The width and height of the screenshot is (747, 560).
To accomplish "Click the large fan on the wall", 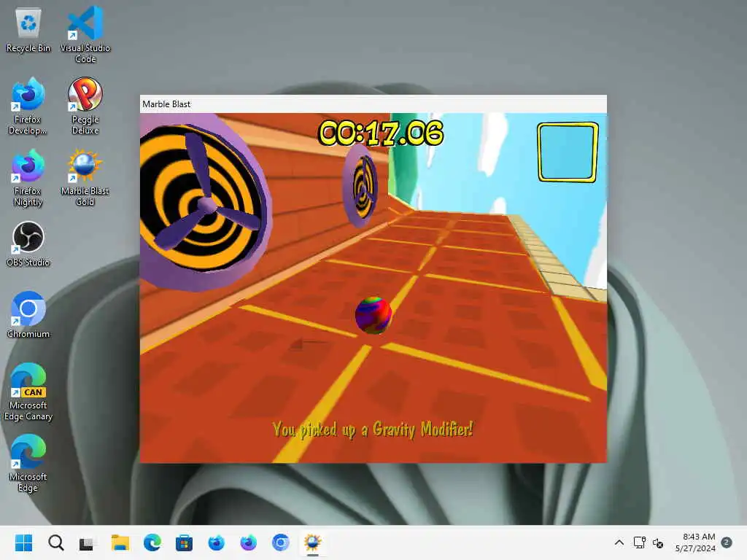I will tap(206, 203).
